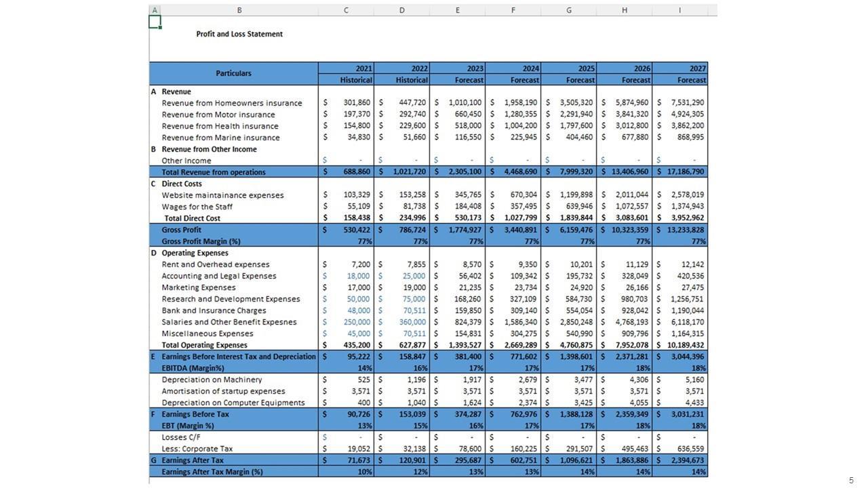
Task: Select column G header
Action: click(x=568, y=10)
